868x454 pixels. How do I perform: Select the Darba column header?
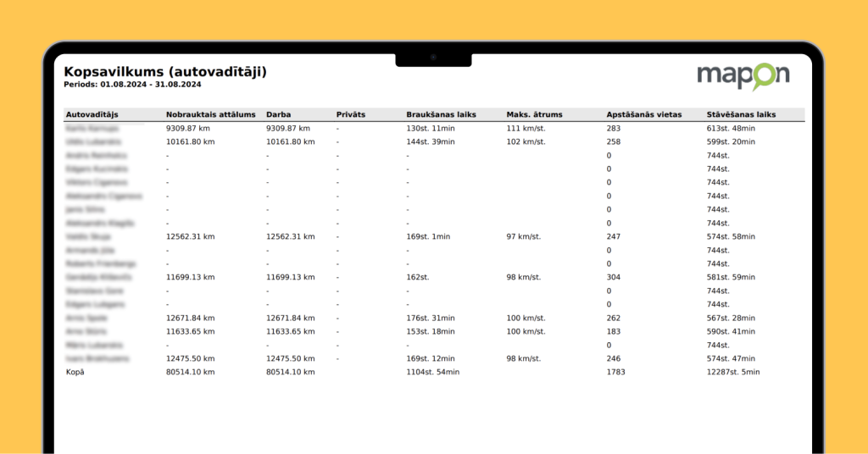pyautogui.click(x=279, y=114)
